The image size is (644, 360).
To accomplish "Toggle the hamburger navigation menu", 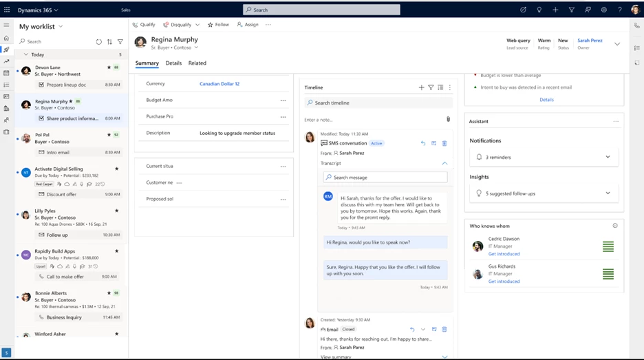I will coord(6,25).
